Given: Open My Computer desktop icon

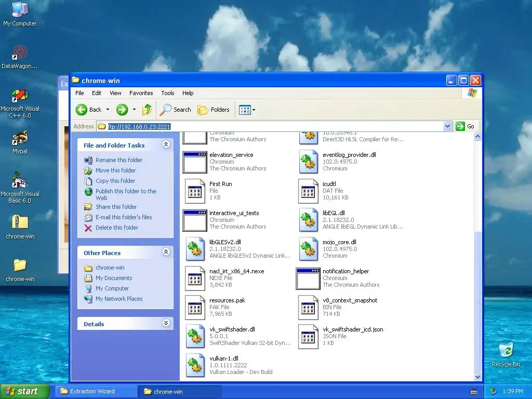Looking at the screenshot, I should (20, 14).
